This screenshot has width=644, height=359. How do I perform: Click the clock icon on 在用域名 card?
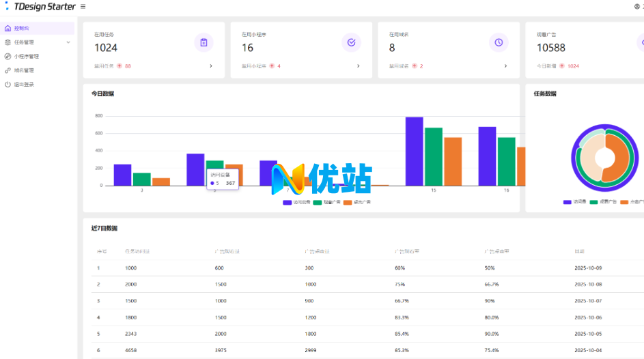[499, 42]
